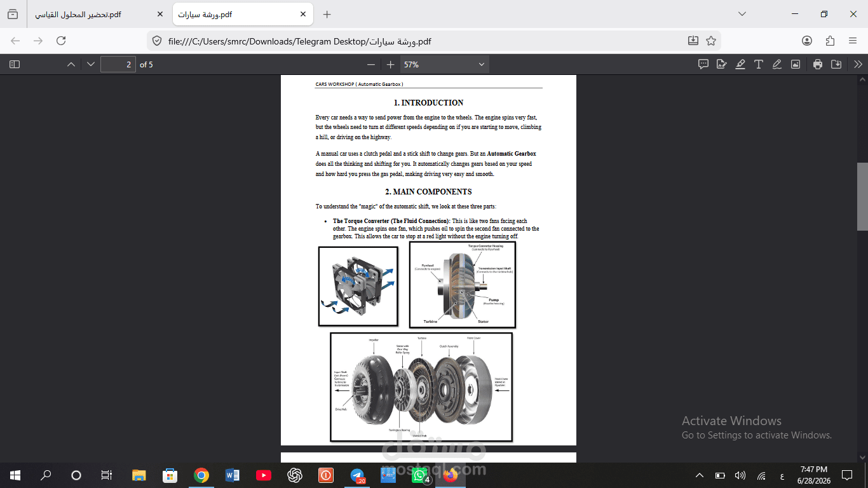Click the 'of 5' page count label
The width and height of the screenshot is (868, 488).
[146, 65]
